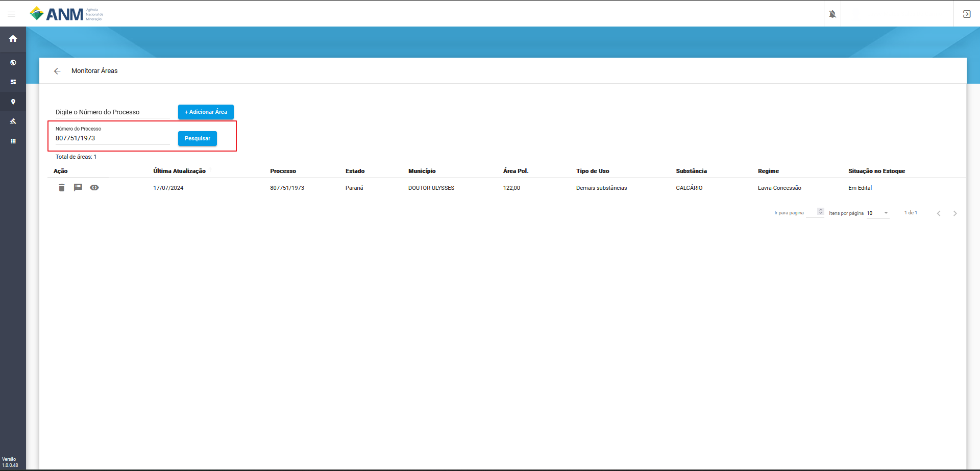Viewport: 980px width, 471px height.
Task: Delete the 807751/1973 area with the trash icon
Action: click(x=62, y=188)
